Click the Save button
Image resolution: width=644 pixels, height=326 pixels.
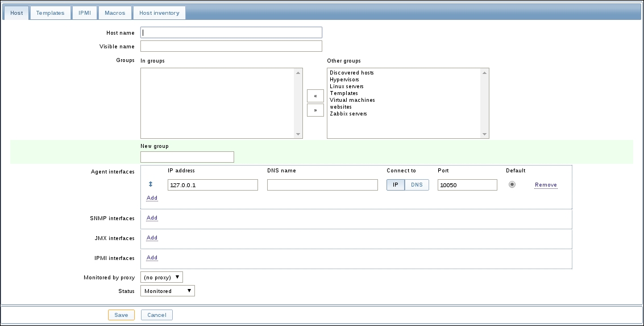click(x=121, y=315)
